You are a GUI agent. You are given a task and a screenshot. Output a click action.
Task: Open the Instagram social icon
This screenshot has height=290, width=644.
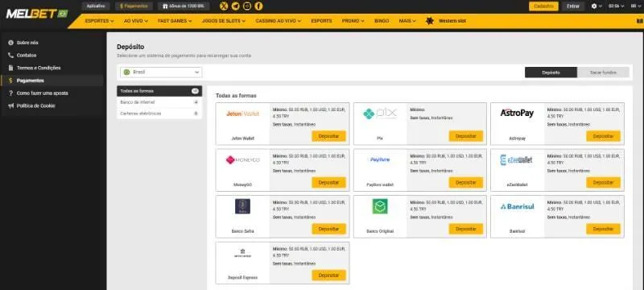[x=247, y=6]
